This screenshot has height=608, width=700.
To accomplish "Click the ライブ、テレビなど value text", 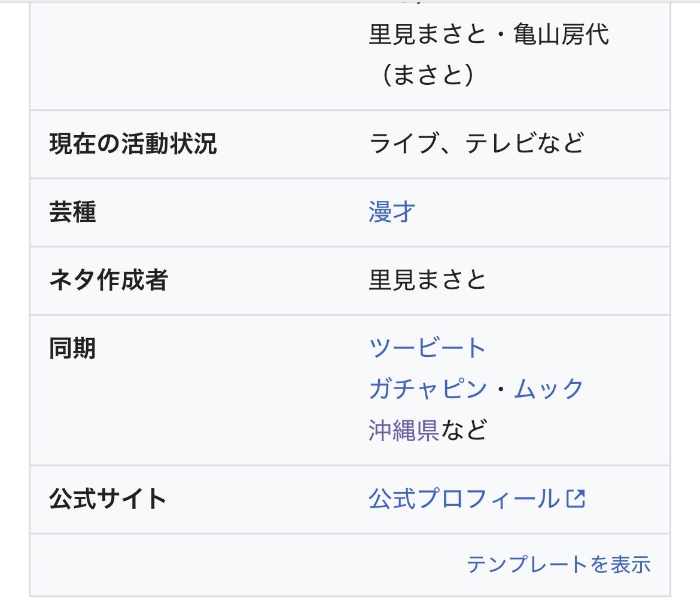I will pyautogui.click(x=476, y=143).
